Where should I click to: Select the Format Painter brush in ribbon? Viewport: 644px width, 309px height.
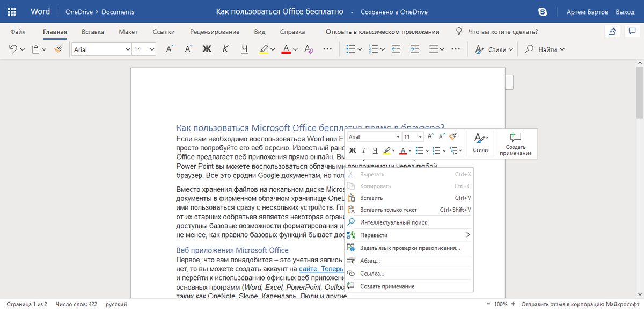58,49
